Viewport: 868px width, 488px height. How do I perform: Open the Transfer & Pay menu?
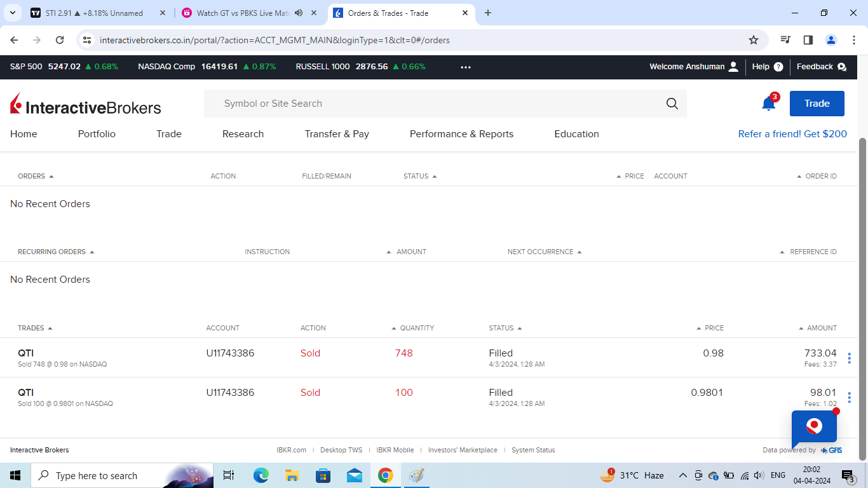pyautogui.click(x=337, y=134)
